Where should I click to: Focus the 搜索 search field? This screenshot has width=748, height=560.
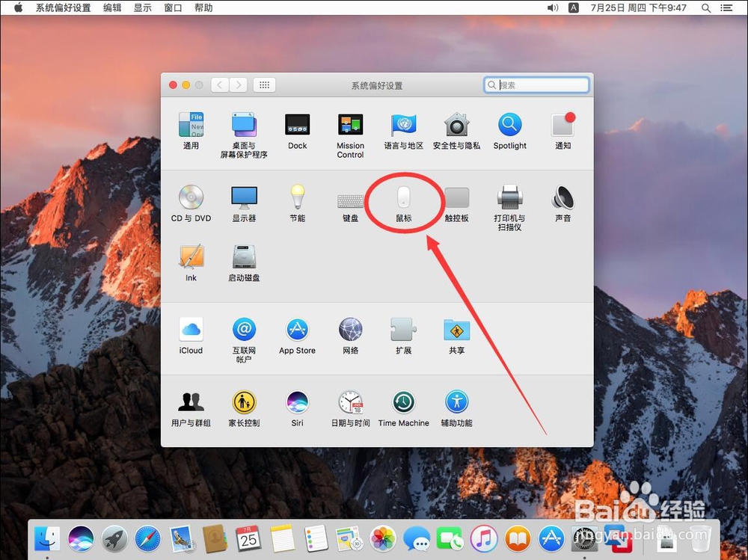pos(536,85)
